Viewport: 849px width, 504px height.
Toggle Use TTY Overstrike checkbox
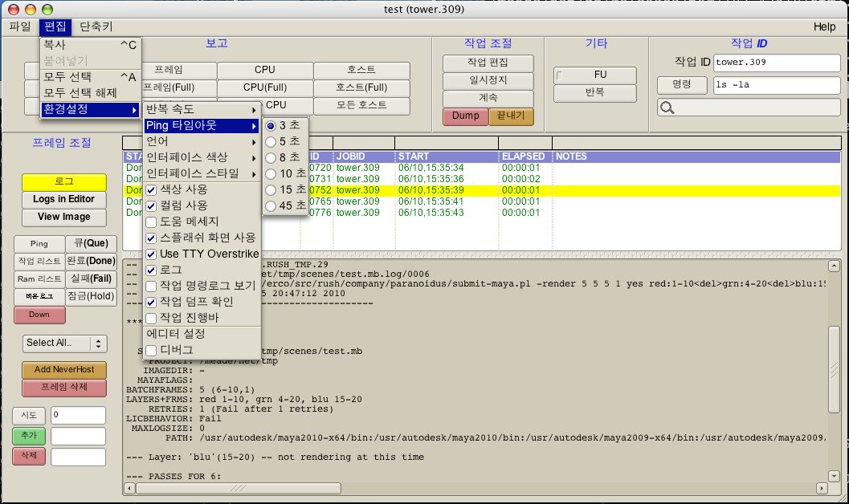pyautogui.click(x=151, y=254)
